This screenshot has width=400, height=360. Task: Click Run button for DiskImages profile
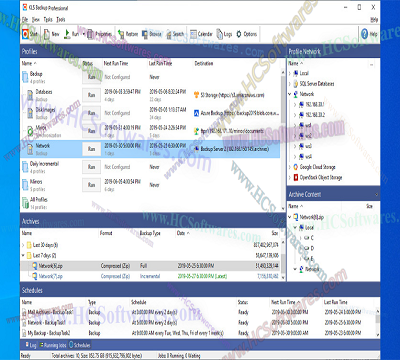(x=92, y=113)
